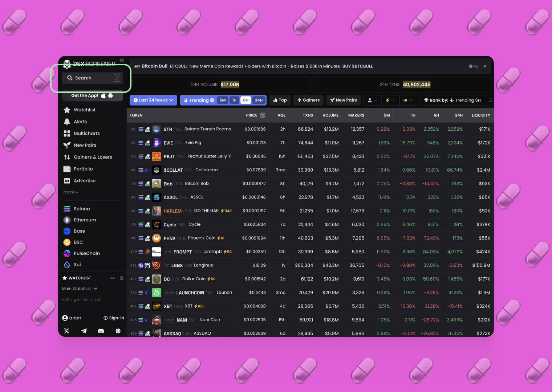552x392 pixels.
Task: Switch to the Gainers tab
Action: [x=308, y=100]
